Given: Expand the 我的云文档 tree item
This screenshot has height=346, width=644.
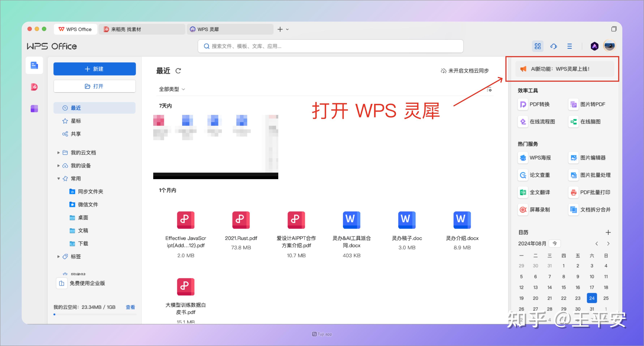Looking at the screenshot, I should [x=59, y=153].
